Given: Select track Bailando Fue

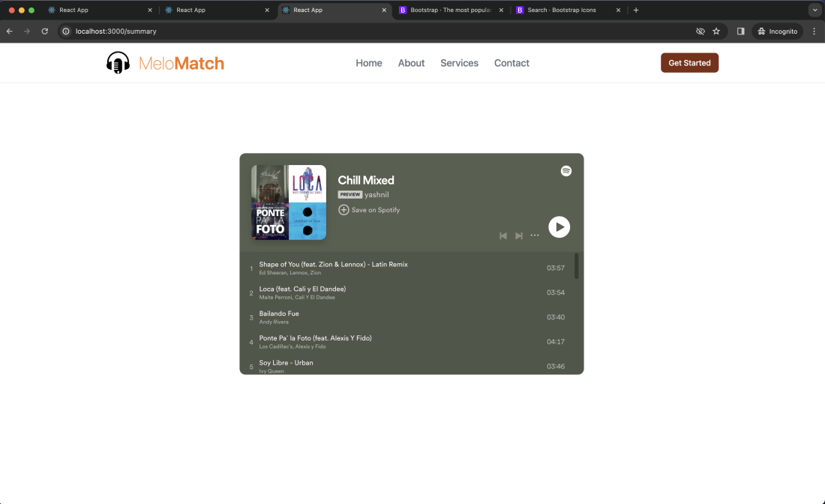Looking at the screenshot, I should click(279, 313).
